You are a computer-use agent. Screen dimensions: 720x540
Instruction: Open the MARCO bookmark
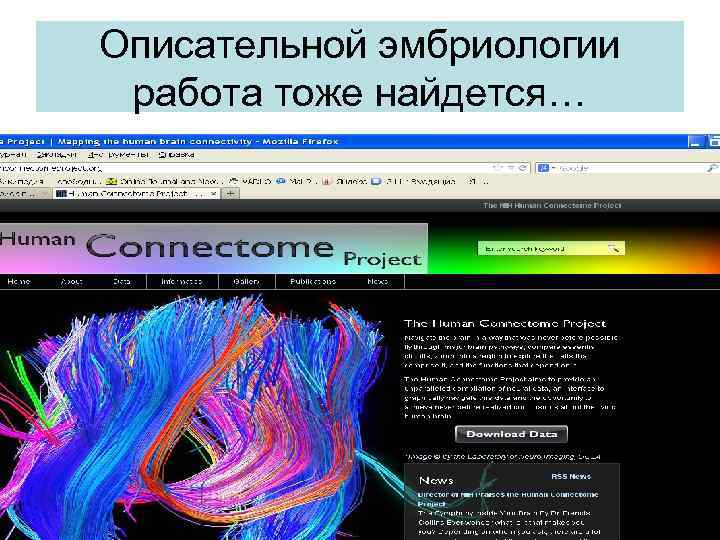251,181
